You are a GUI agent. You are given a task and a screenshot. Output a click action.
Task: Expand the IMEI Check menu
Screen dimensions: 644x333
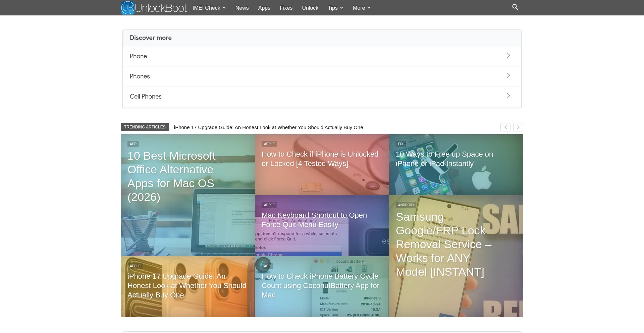tap(209, 8)
